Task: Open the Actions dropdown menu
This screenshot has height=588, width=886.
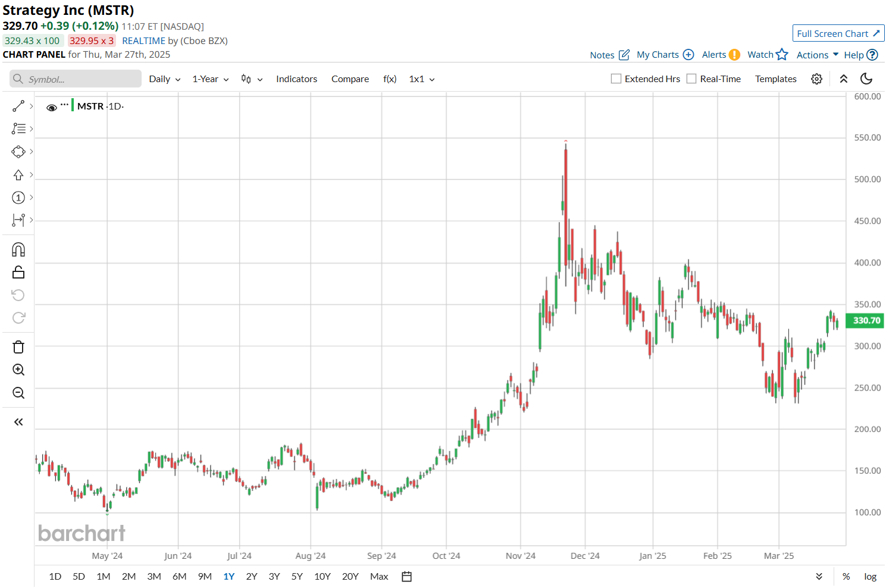Action: 818,55
